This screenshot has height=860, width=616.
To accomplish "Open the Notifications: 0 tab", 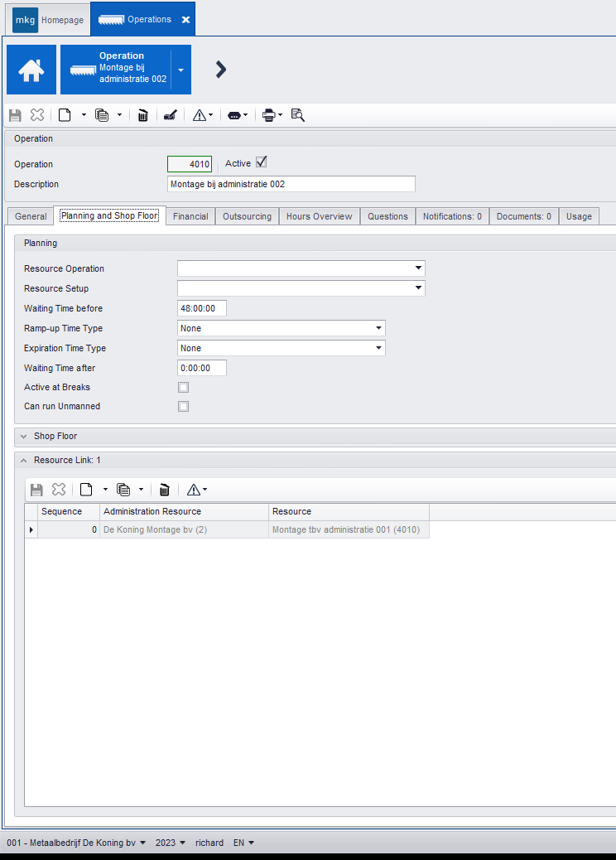I will pyautogui.click(x=452, y=216).
